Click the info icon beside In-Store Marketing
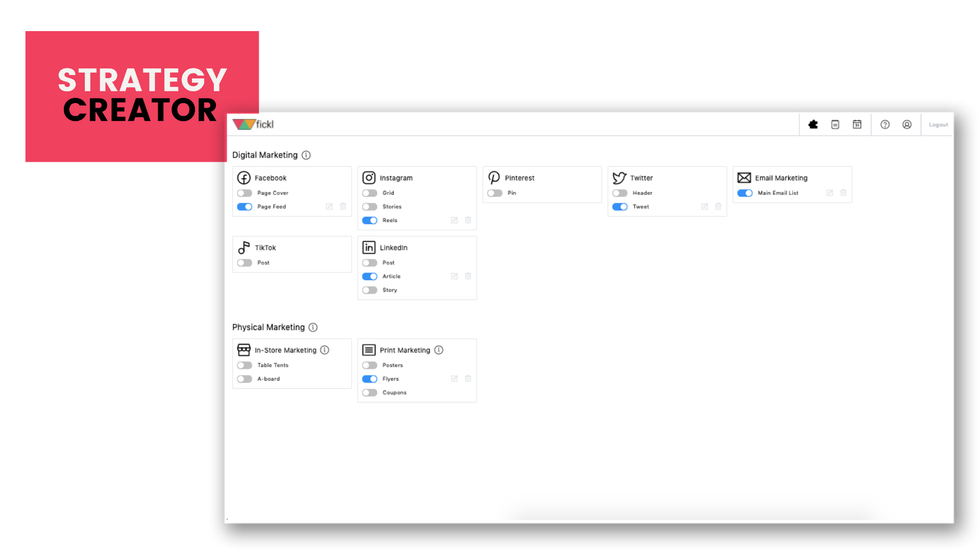The width and height of the screenshot is (980, 551). point(325,350)
